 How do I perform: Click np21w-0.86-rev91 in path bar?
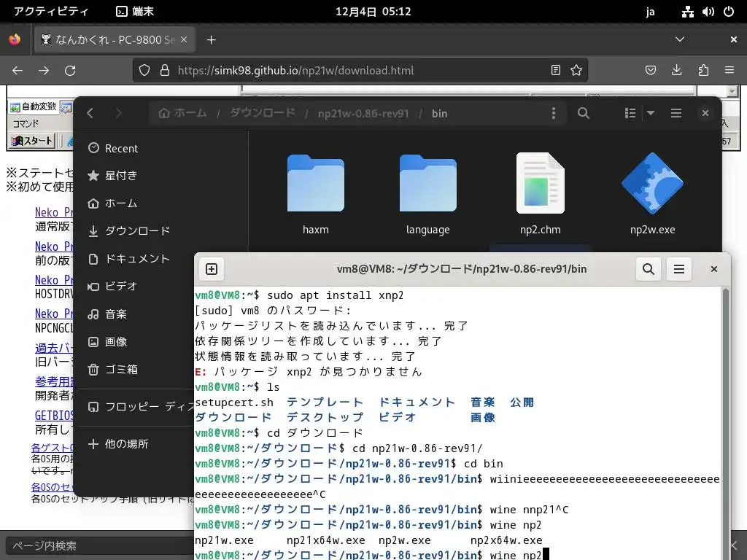pyautogui.click(x=363, y=113)
